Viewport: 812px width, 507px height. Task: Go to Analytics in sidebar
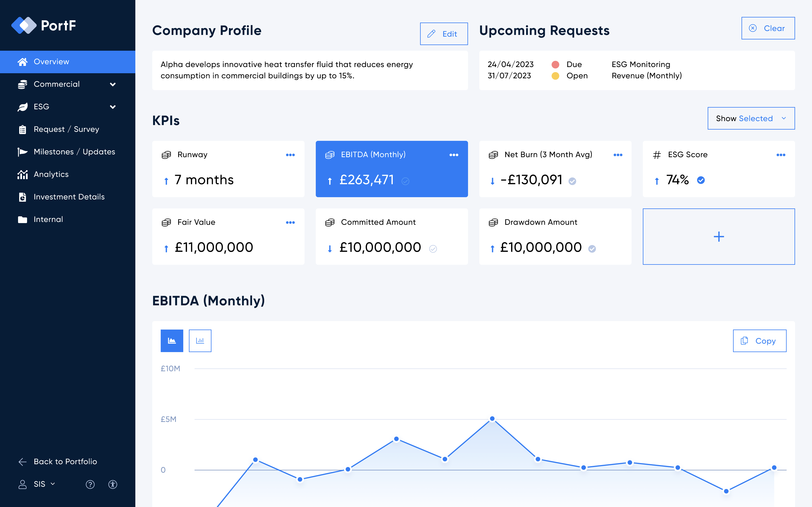(51, 174)
